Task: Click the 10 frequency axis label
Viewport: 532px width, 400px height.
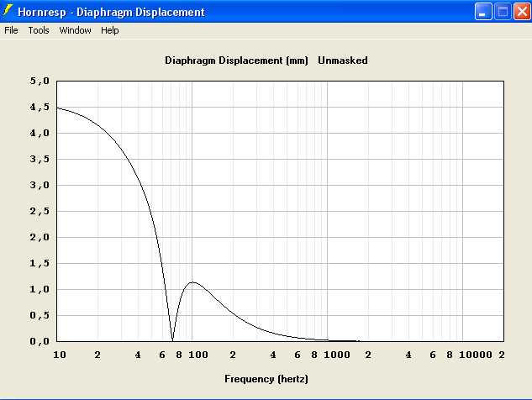Action: [x=60, y=355]
